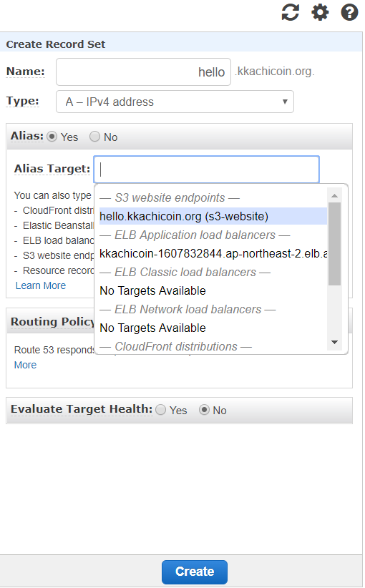Click the Create button
The width and height of the screenshot is (365, 588).
pos(195,572)
